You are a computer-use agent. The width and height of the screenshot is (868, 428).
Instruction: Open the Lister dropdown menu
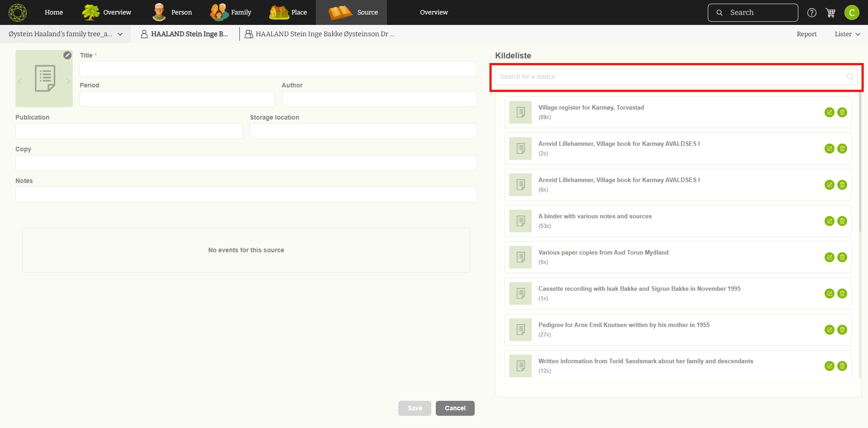(847, 34)
